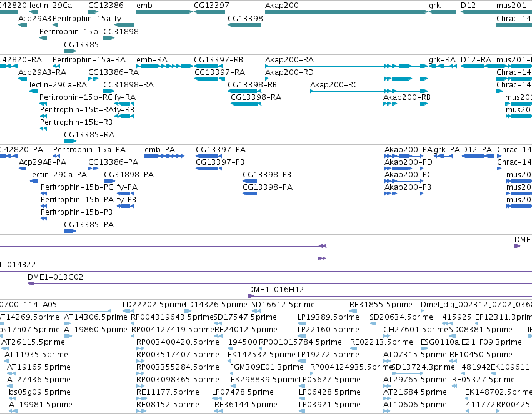Click the Peritrophin-15a gene label
Image resolution: width=532 pixels, height=414 pixels.
82,19
